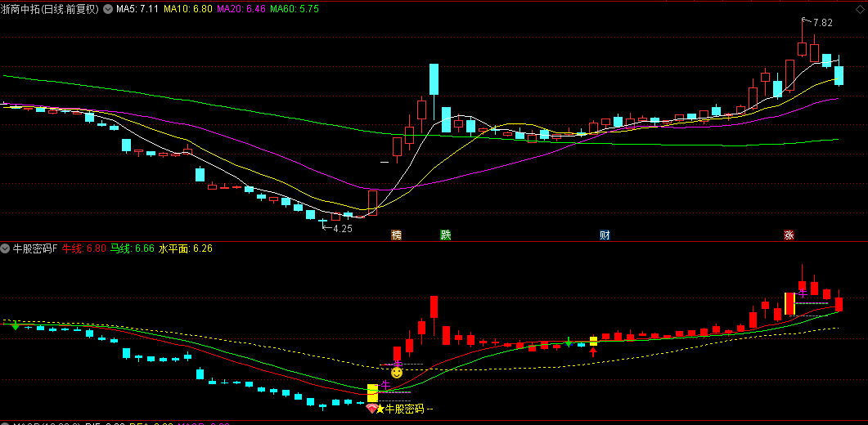The width and height of the screenshot is (868, 425).
Task: Click the 水平面: 6.26 indicator value
Action: click(x=186, y=249)
